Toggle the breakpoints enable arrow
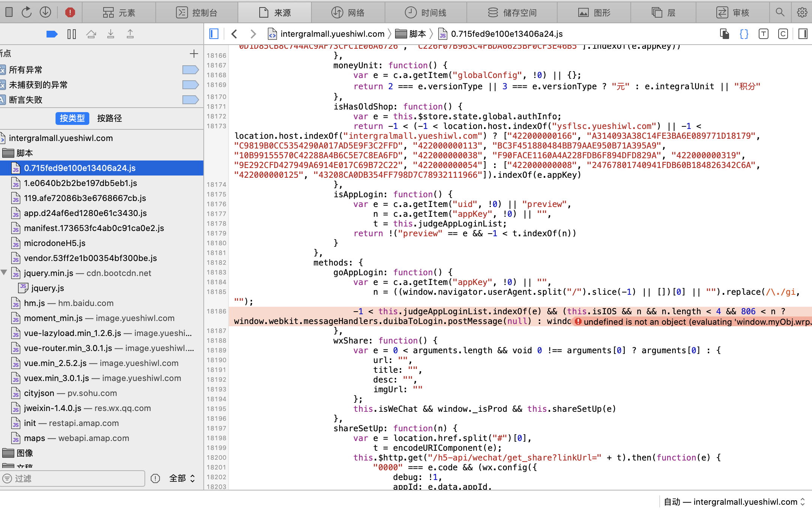Viewport: 812px width, 510px height. coord(52,34)
